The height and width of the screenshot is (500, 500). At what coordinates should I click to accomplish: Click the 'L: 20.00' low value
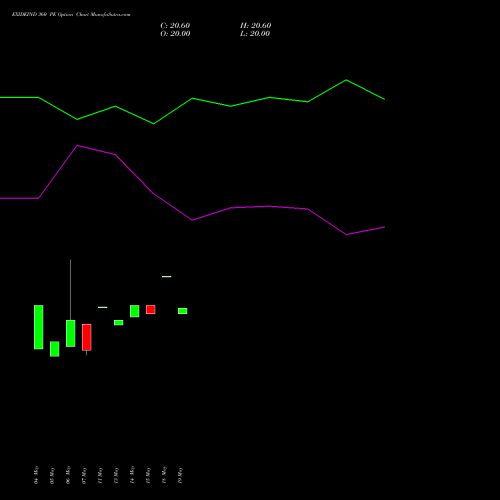pyautogui.click(x=255, y=33)
